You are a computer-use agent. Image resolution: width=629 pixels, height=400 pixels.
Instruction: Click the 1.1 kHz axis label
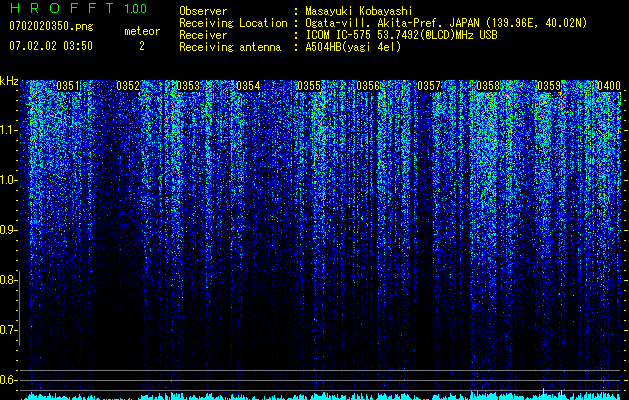tap(8, 130)
